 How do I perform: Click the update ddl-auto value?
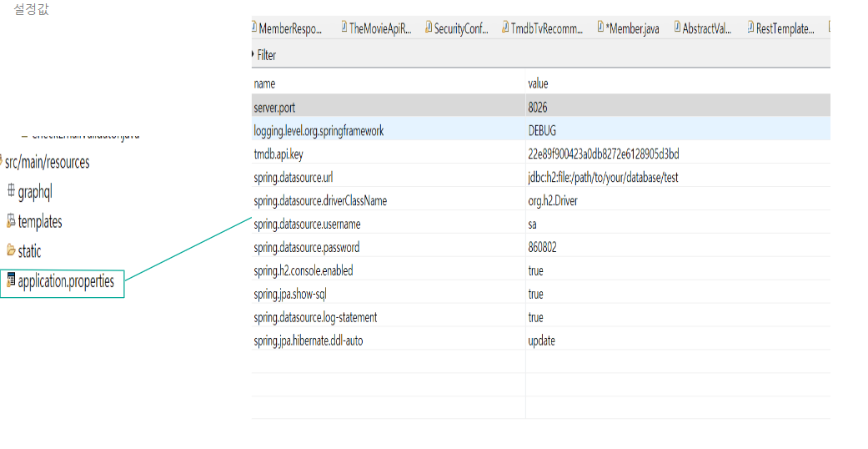[x=541, y=341]
